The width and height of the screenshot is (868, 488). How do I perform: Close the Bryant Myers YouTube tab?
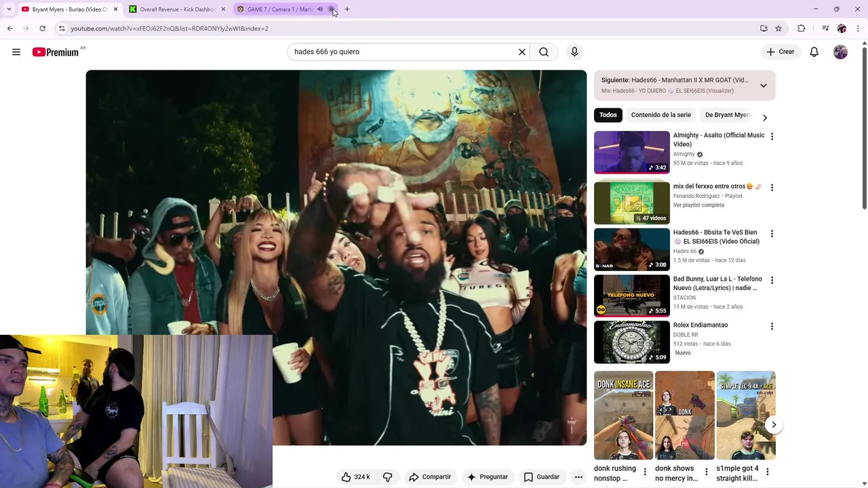click(x=115, y=9)
